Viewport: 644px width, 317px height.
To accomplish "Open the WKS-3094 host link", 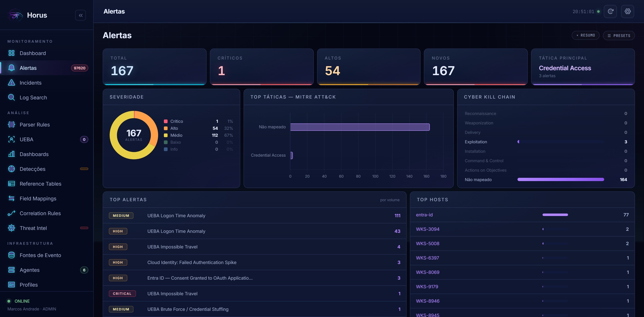I will click(428, 229).
